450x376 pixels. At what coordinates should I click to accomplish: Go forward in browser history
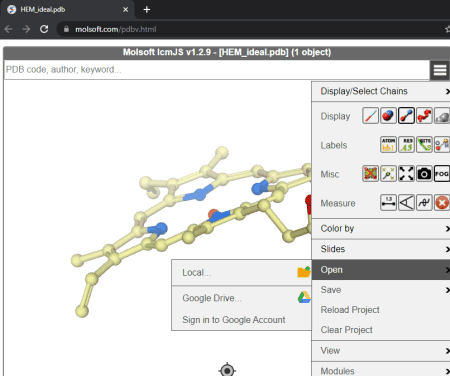26,29
